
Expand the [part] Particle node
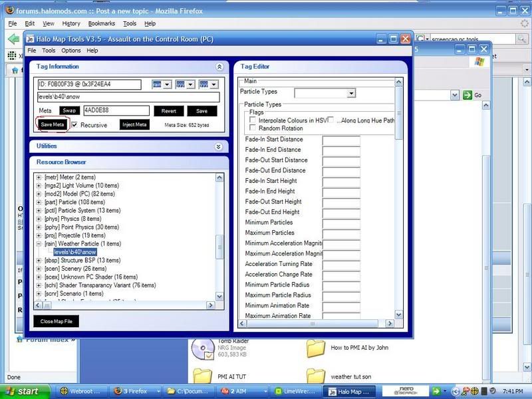[x=39, y=202]
